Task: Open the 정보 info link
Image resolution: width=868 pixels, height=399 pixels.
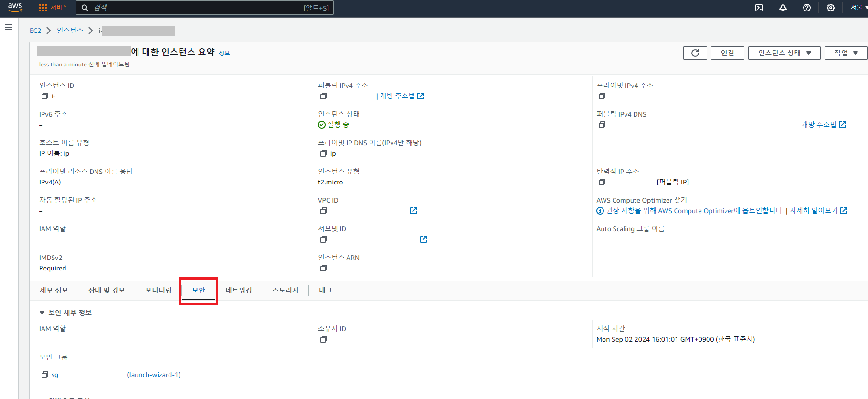Action: [x=224, y=53]
